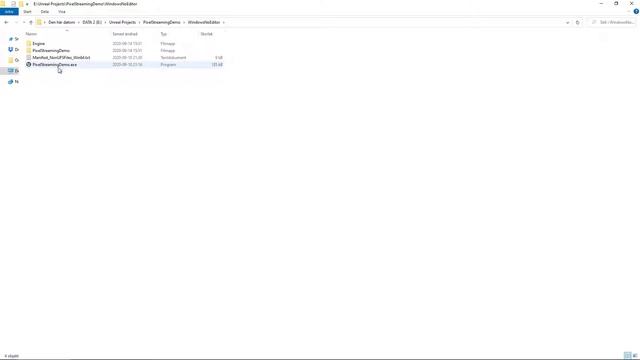This screenshot has width=640, height=360.
Task: Open the quick access toolbar customize arrow
Action: click(x=27, y=4)
